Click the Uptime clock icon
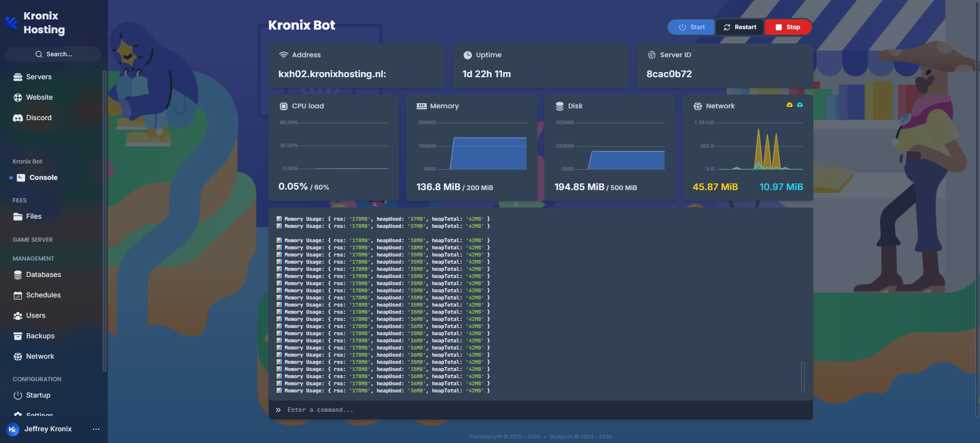The width and height of the screenshot is (980, 443). tap(467, 55)
